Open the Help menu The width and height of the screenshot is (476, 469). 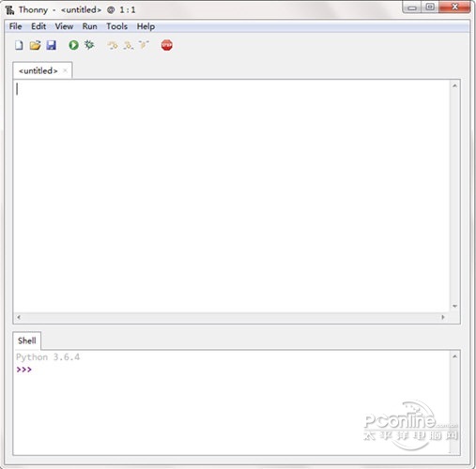pos(146,26)
